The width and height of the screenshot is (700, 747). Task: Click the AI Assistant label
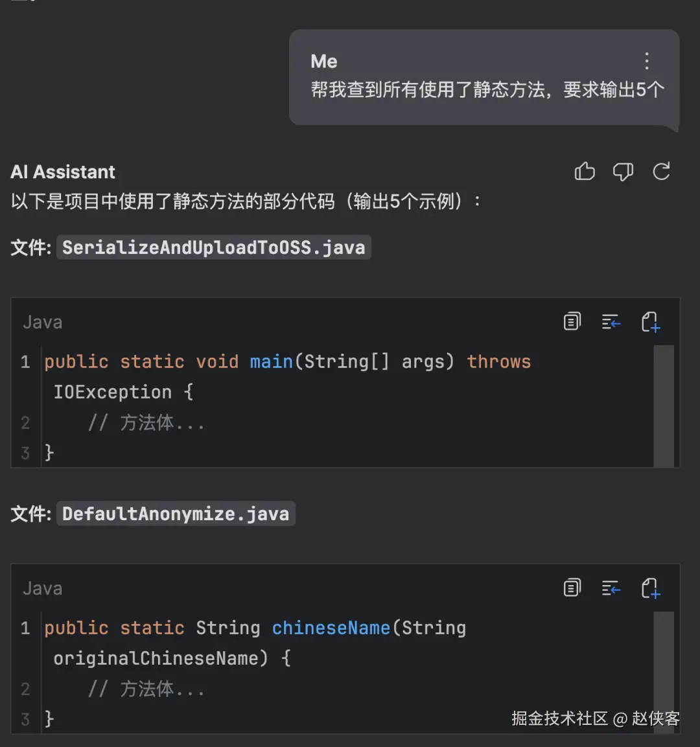(63, 172)
